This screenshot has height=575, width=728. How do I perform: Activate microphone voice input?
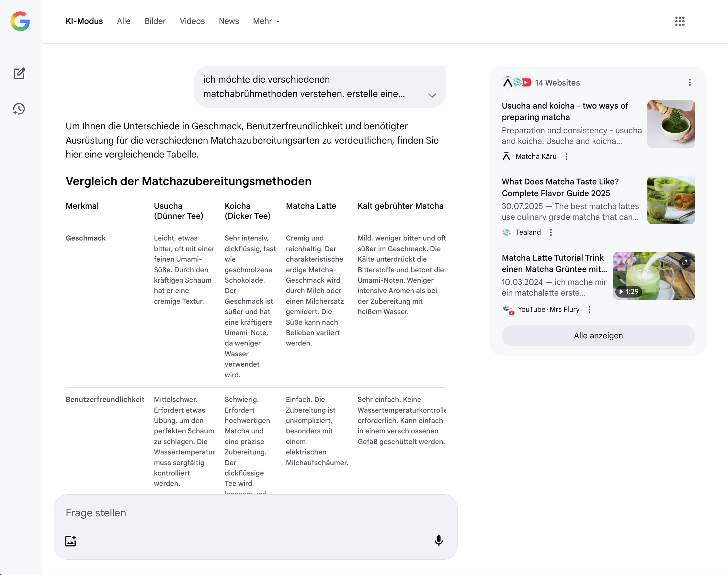pos(439,541)
